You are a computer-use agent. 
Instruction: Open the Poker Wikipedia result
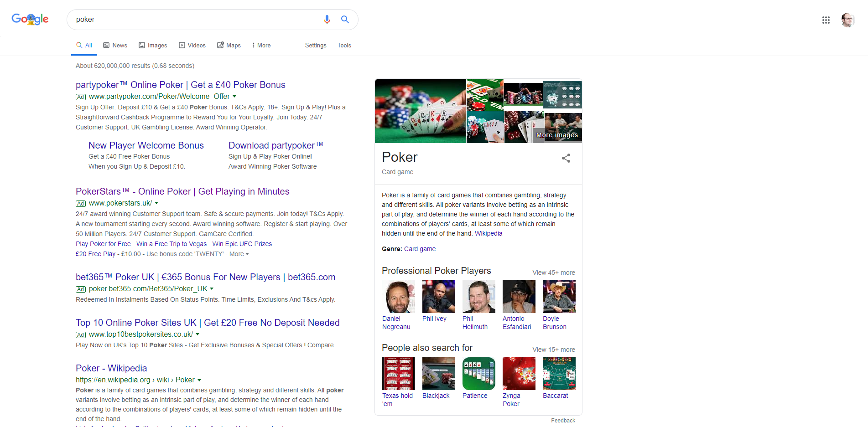click(x=111, y=368)
